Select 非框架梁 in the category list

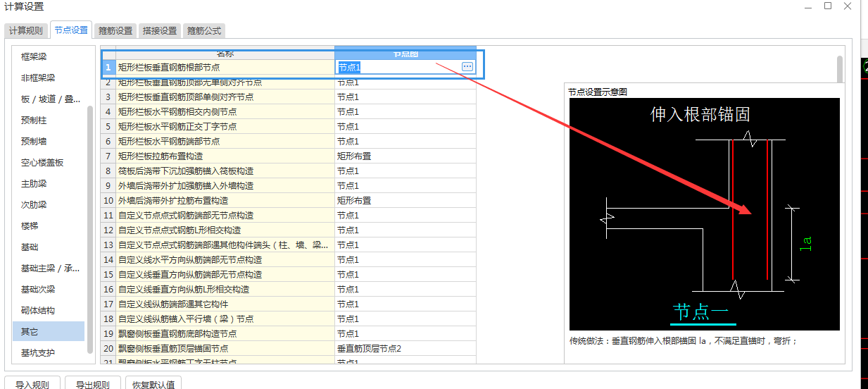38,78
